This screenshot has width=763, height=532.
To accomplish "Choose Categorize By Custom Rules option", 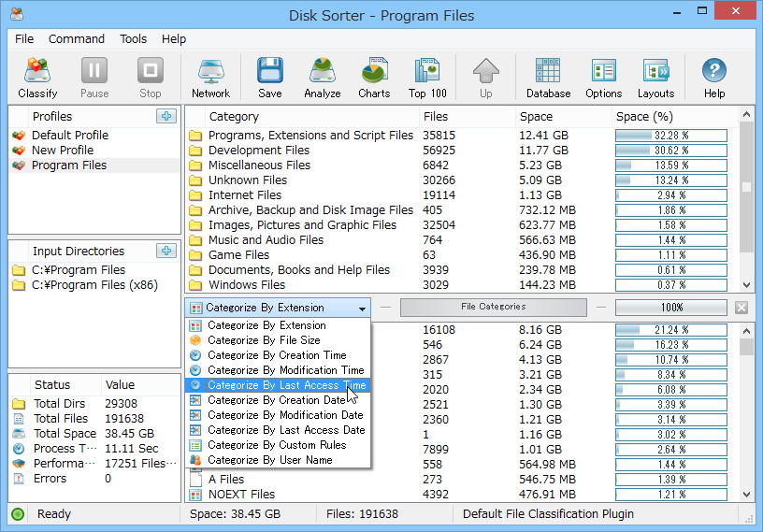I will (x=278, y=445).
